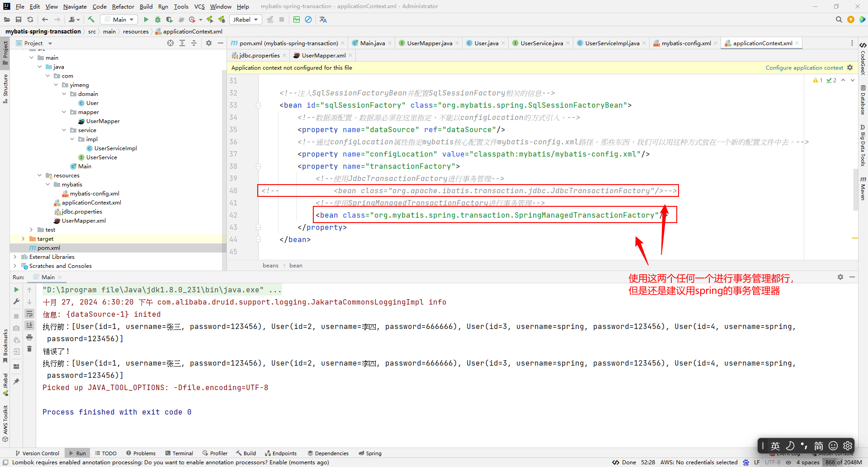Click the Build project hammer icon
The height and width of the screenshot is (467, 868).
(91, 19)
